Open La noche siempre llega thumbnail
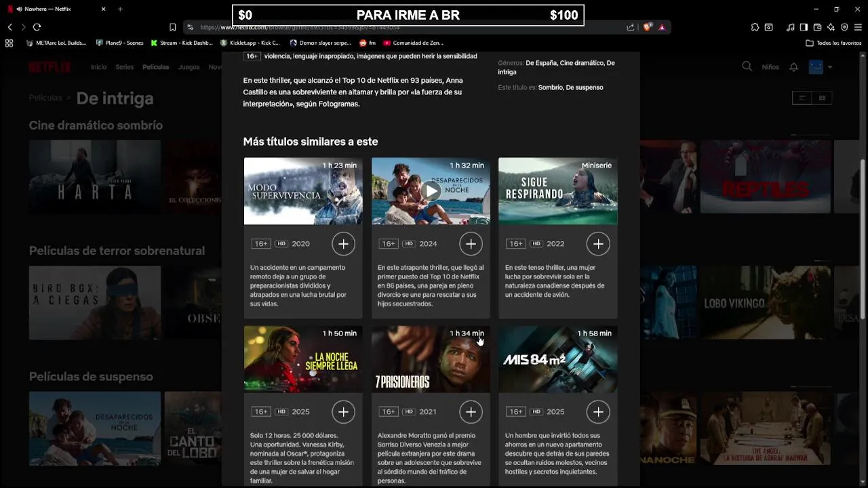 pyautogui.click(x=303, y=359)
